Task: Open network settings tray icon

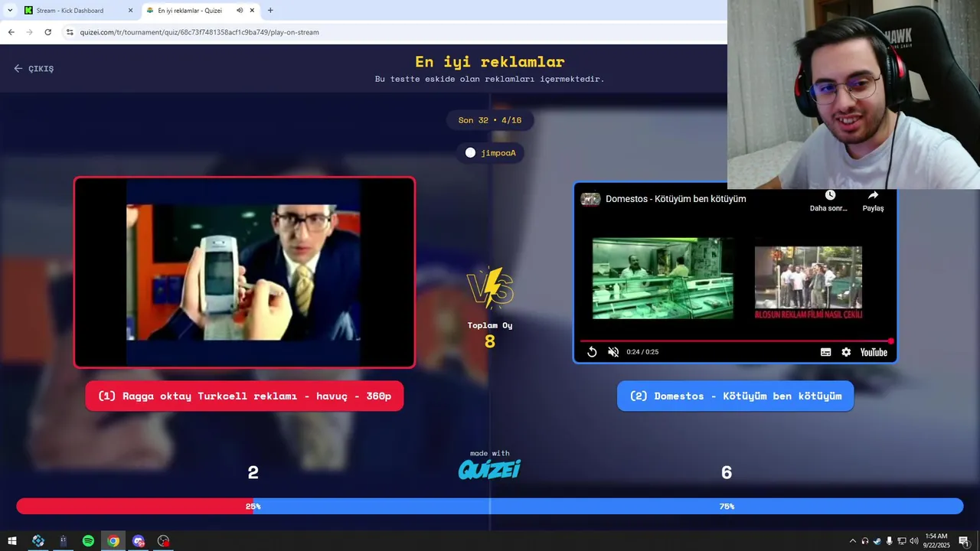Action: 901,541
